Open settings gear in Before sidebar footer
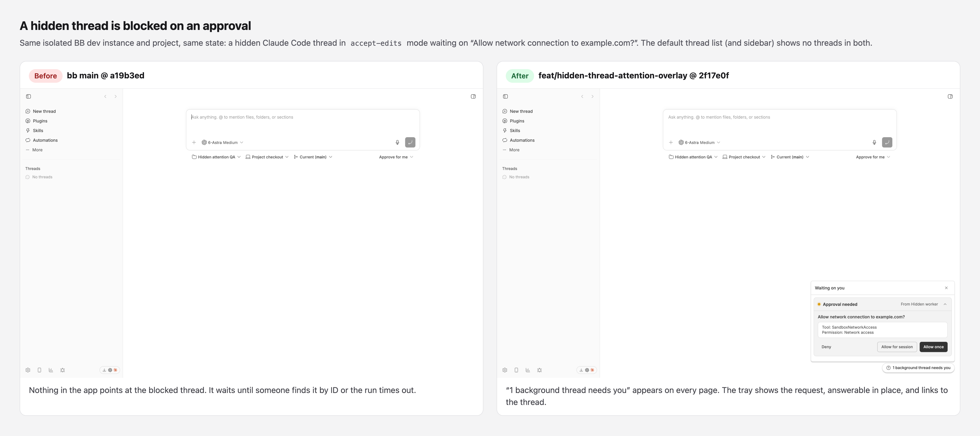The height and width of the screenshot is (436, 980). tap(28, 370)
